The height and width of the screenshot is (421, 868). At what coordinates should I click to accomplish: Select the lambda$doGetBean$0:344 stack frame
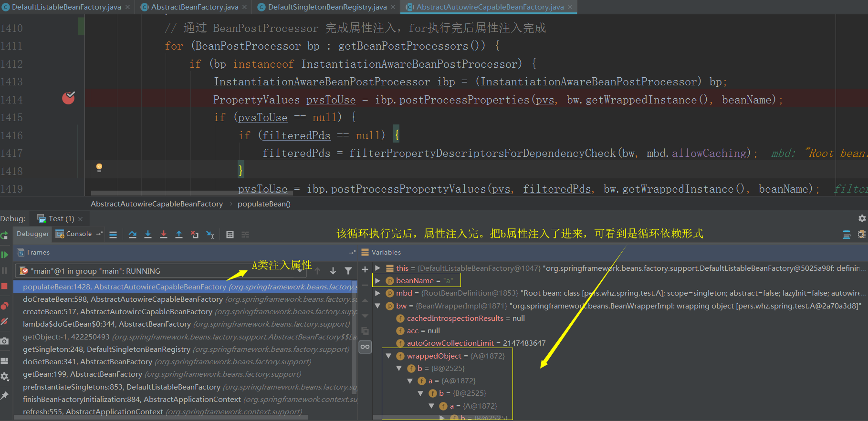(185, 324)
